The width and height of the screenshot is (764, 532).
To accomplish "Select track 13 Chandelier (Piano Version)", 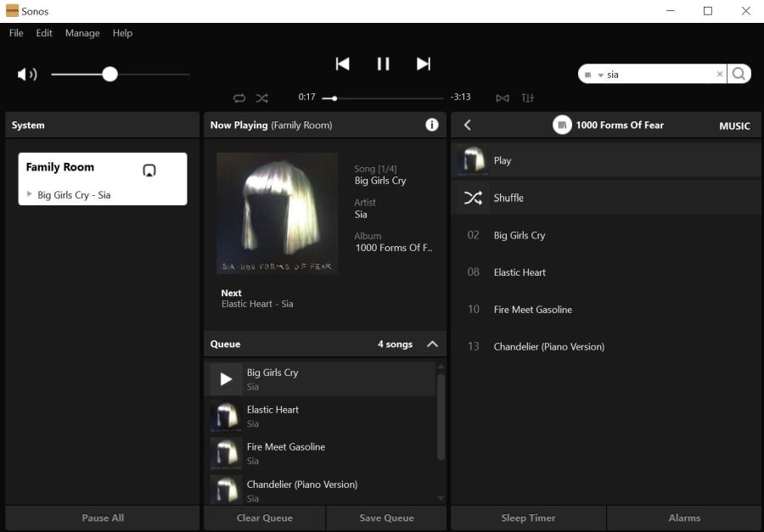I will pyautogui.click(x=606, y=346).
